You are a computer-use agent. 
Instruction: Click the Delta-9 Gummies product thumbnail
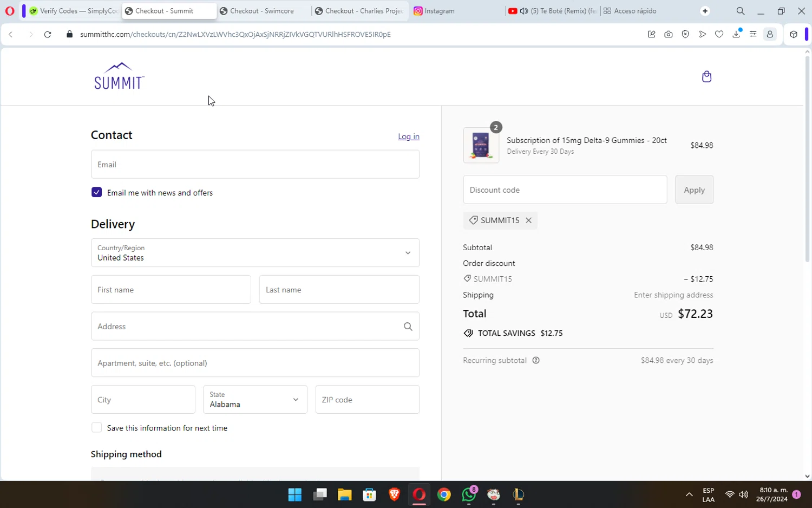tap(481, 145)
